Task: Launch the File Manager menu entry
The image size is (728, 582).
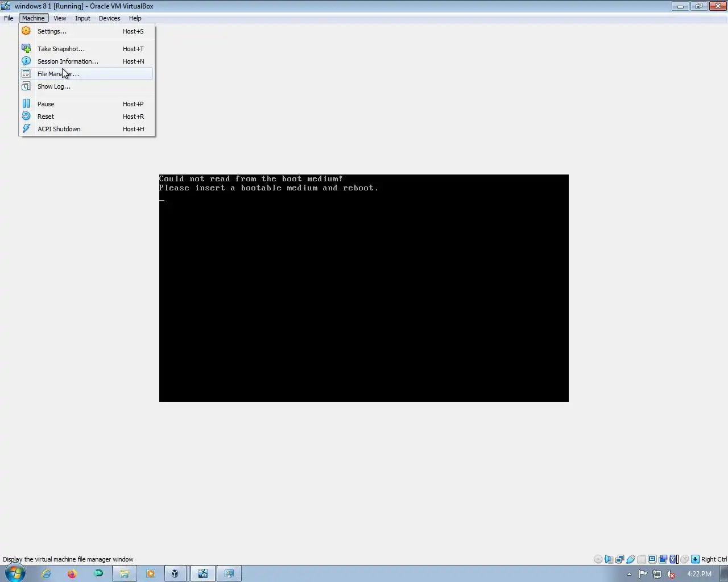Action: tap(86, 74)
